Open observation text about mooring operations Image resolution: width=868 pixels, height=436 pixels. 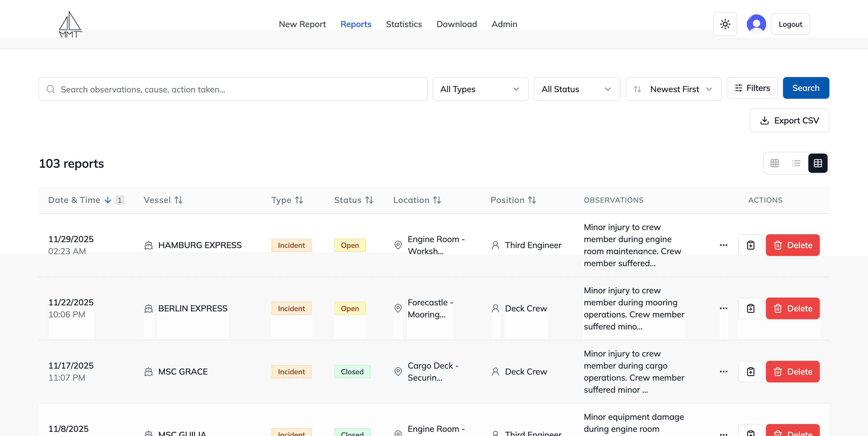click(x=634, y=308)
